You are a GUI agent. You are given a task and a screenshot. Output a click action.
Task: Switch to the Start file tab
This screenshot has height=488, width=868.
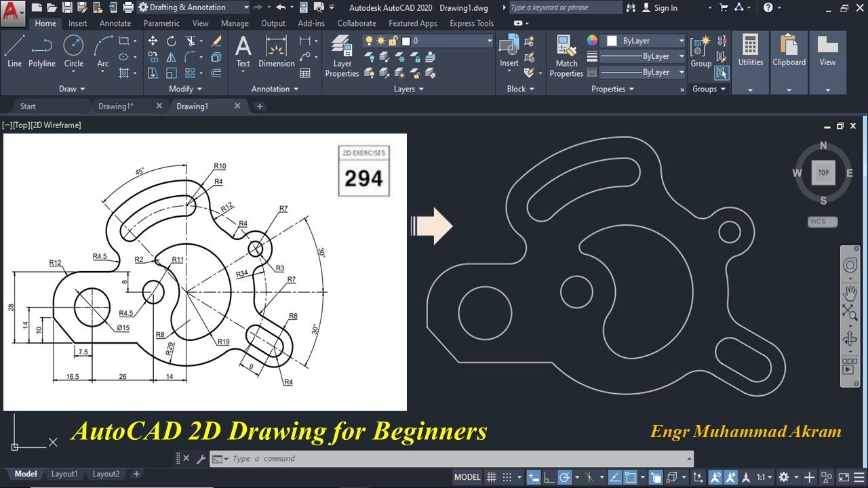pos(28,106)
